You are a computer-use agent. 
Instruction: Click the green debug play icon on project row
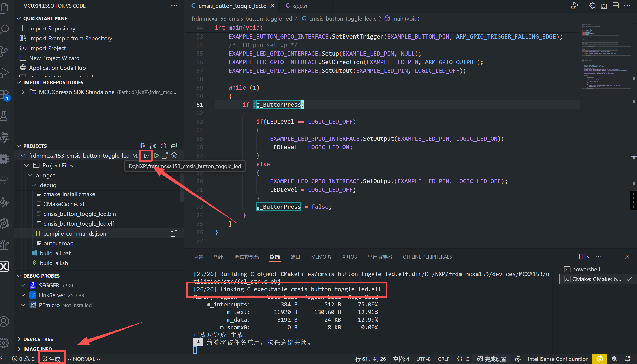156,156
